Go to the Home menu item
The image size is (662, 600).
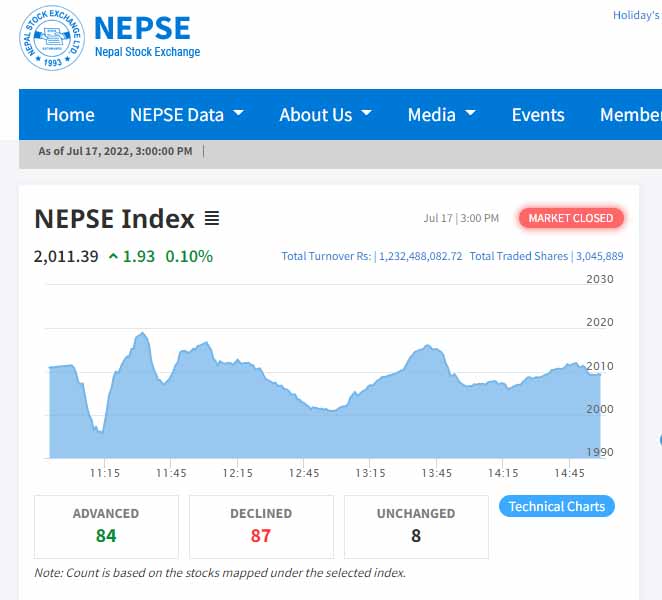click(70, 114)
